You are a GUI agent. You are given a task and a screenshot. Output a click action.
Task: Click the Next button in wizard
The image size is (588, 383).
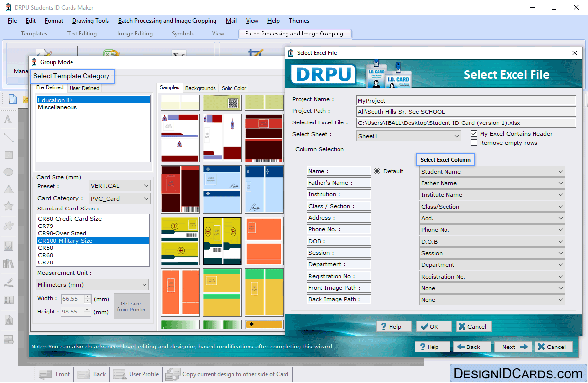[x=513, y=347]
